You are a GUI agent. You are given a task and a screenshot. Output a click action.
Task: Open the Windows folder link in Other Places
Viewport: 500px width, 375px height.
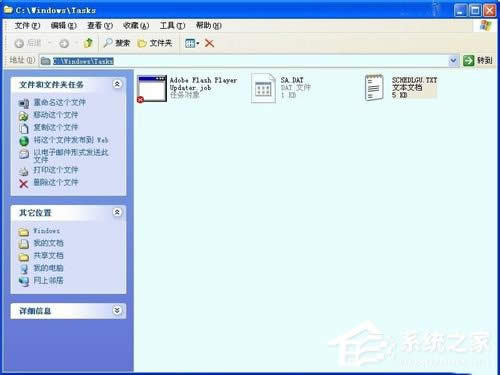coord(46,231)
